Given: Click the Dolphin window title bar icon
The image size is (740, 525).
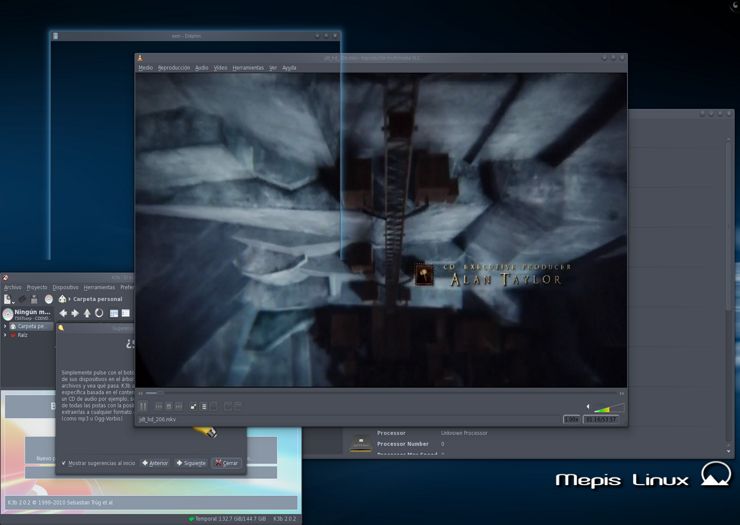Looking at the screenshot, I should click(55, 36).
